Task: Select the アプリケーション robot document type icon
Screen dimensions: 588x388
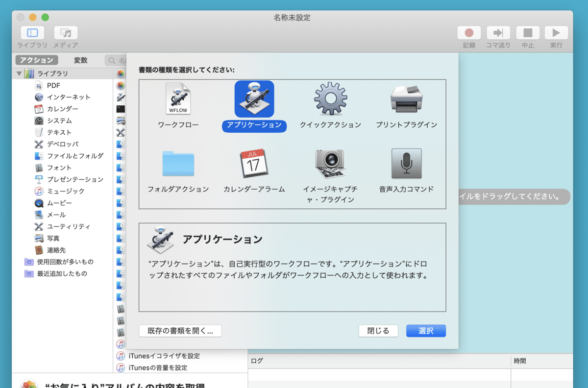Action: pos(254,98)
